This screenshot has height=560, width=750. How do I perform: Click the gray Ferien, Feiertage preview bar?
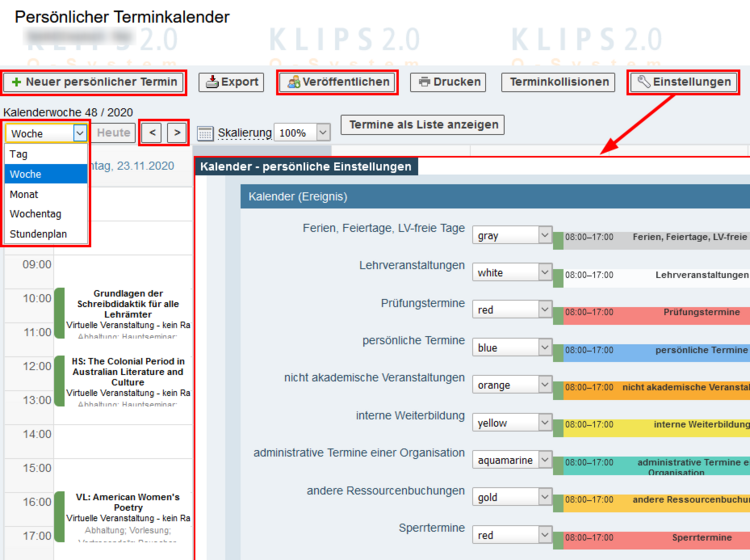(x=651, y=241)
